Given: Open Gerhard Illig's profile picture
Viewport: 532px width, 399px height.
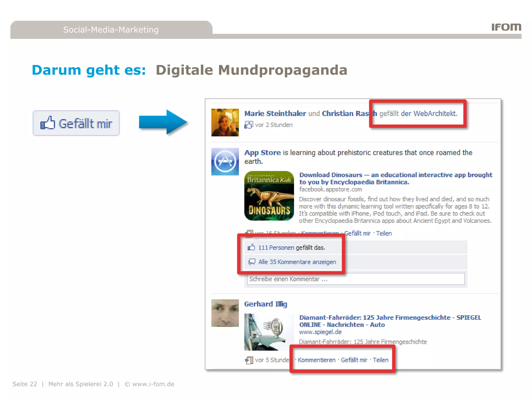Looking at the screenshot, I should click(x=225, y=313).
